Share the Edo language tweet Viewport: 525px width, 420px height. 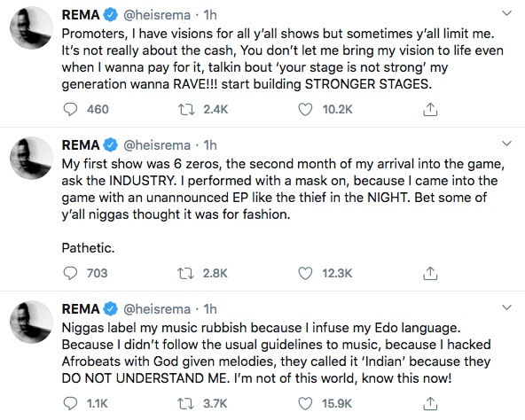point(430,403)
